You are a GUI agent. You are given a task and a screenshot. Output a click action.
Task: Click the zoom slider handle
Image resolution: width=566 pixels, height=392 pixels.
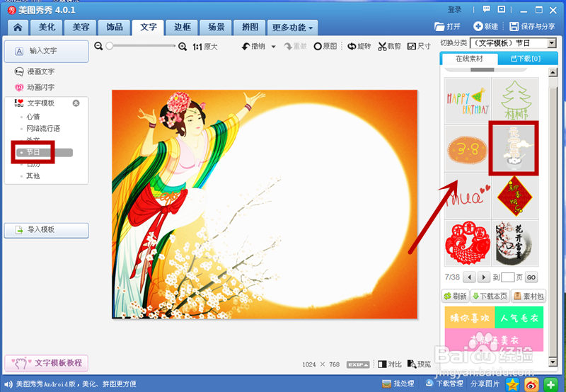[x=110, y=46]
